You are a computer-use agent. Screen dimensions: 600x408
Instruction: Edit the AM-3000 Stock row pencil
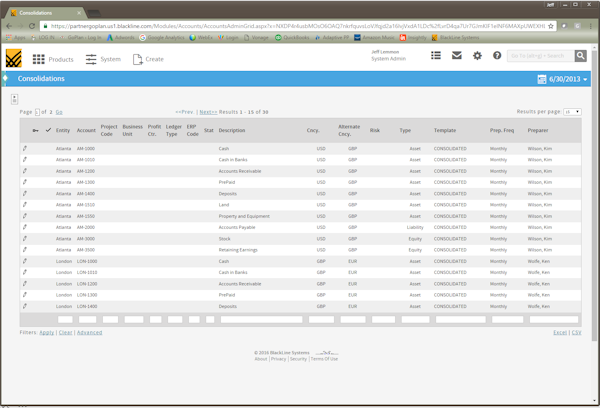[25, 239]
